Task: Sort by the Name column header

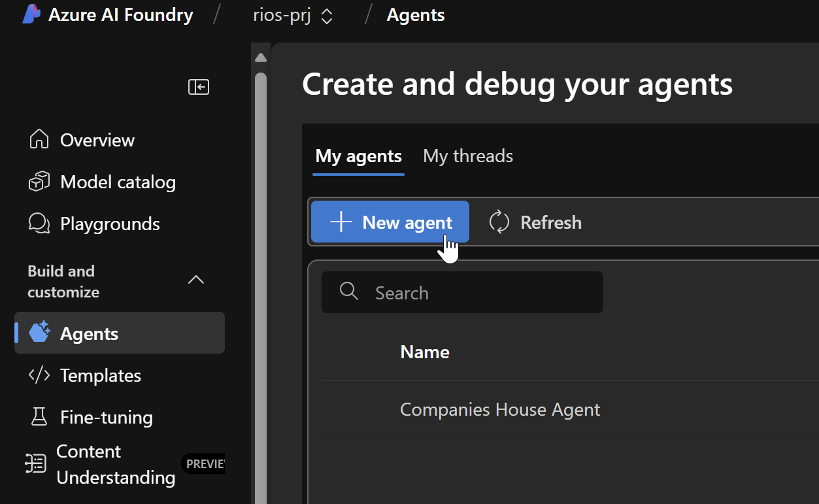Action: 425,352
